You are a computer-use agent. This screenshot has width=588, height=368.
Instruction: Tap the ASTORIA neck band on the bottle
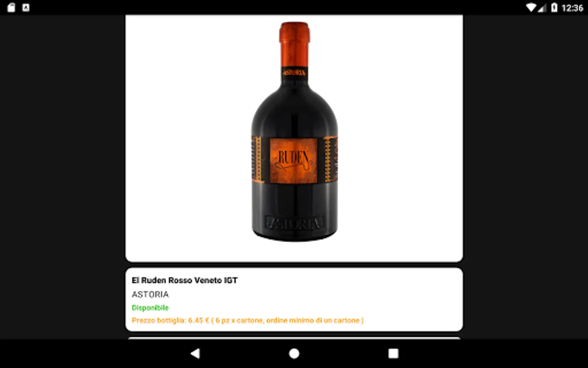294,73
